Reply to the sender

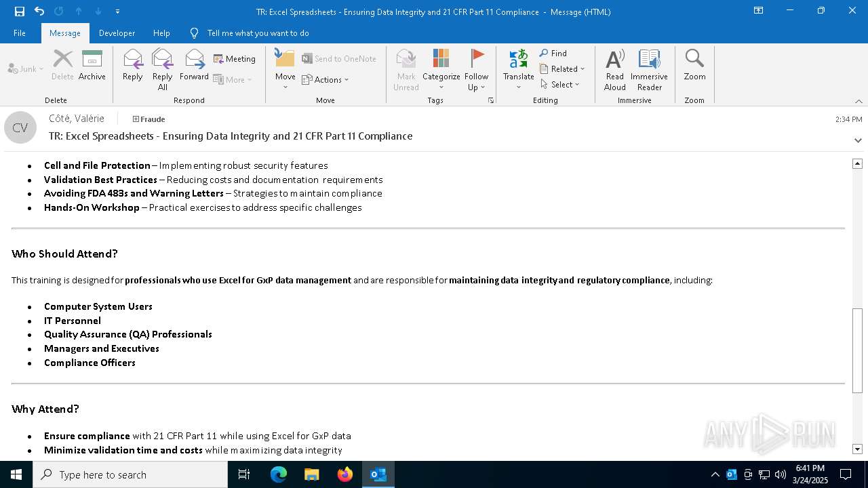[x=133, y=66]
